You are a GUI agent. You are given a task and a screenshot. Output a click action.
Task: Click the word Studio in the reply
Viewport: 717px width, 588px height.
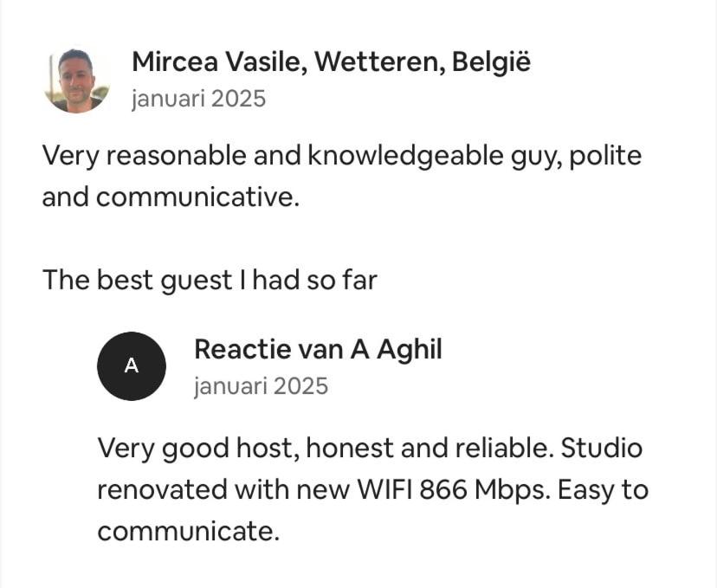tap(602, 448)
